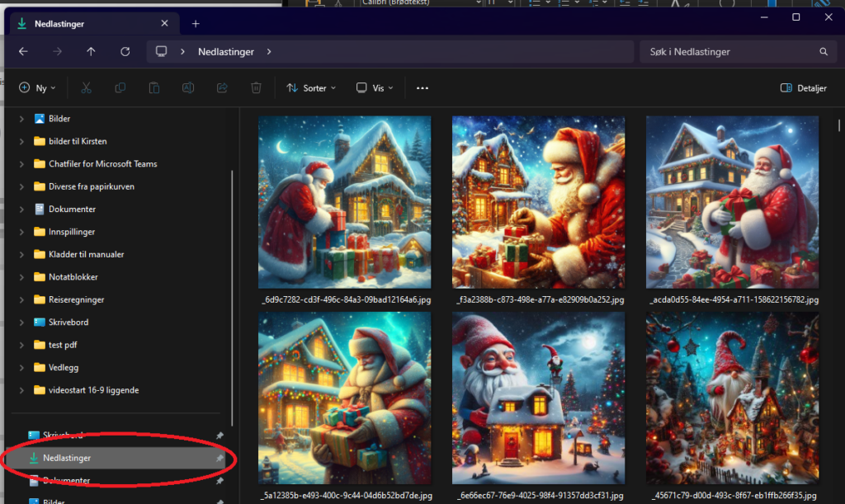Open the Sorter dropdown menu
Viewport: 845px width, 504px height.
(311, 88)
